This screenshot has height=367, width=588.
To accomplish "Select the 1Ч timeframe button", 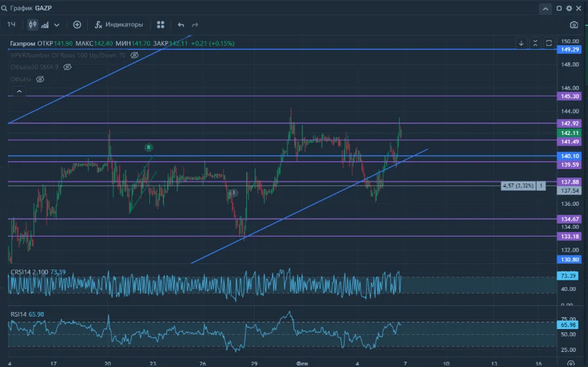I will tap(11, 24).
